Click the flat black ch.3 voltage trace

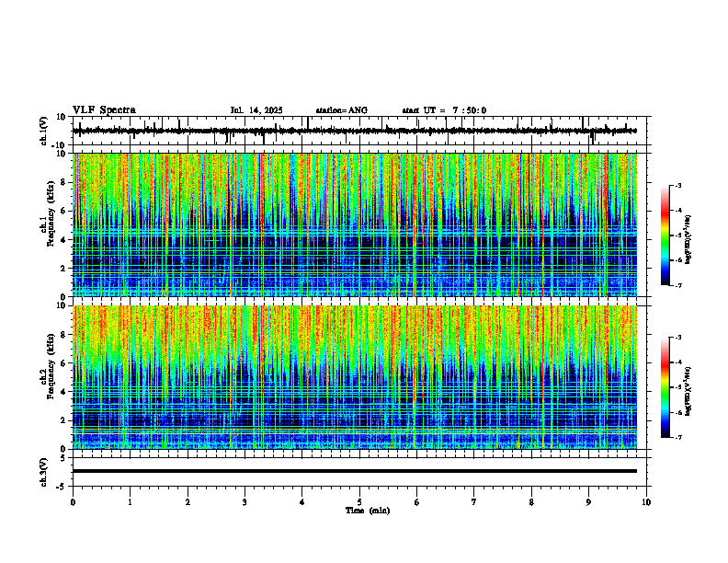point(355,471)
